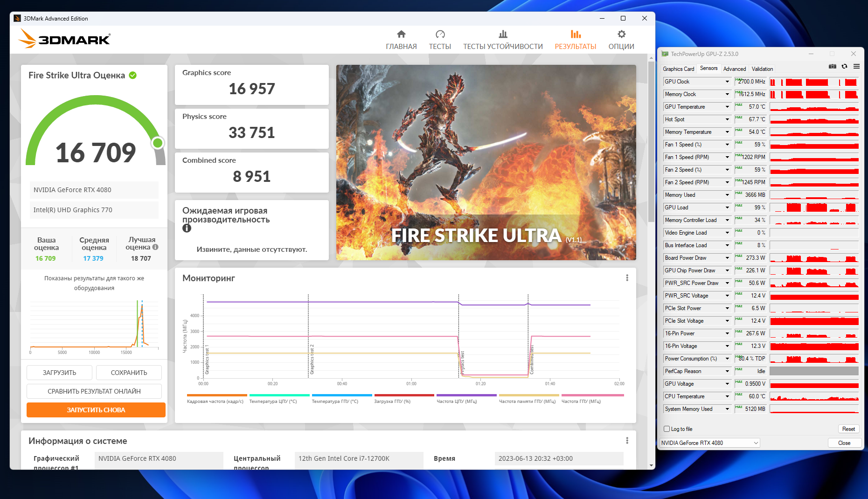This screenshot has width=868, height=499.
Task: Open ТЕСТЫ УСТОЙЧИВОСТИ stress tests tab
Action: (503, 40)
